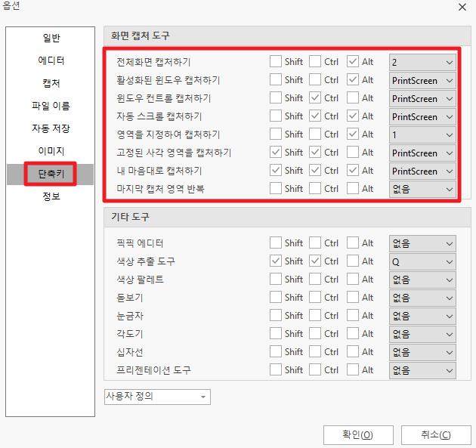Enable Shift for 전체화면 캡처하기
This screenshot has height=448, width=476.
pos(276,61)
